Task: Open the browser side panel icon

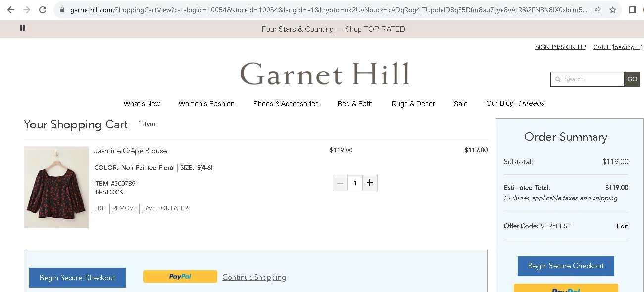Action: 632,10
